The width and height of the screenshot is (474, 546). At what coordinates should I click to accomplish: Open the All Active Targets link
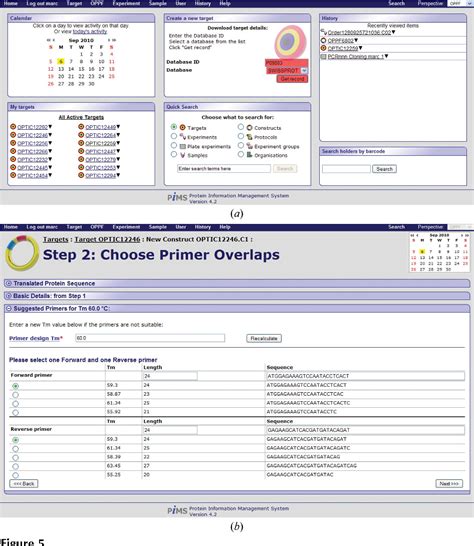coord(81,117)
